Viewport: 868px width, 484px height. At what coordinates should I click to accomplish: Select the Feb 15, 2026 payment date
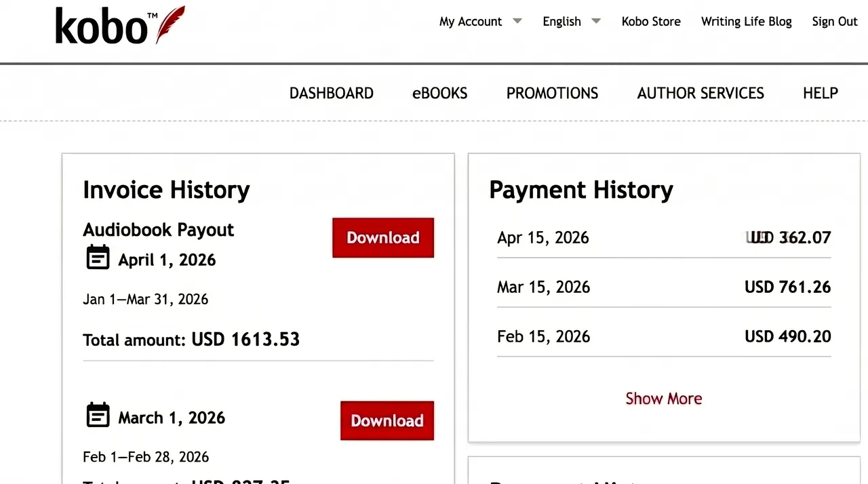point(544,337)
